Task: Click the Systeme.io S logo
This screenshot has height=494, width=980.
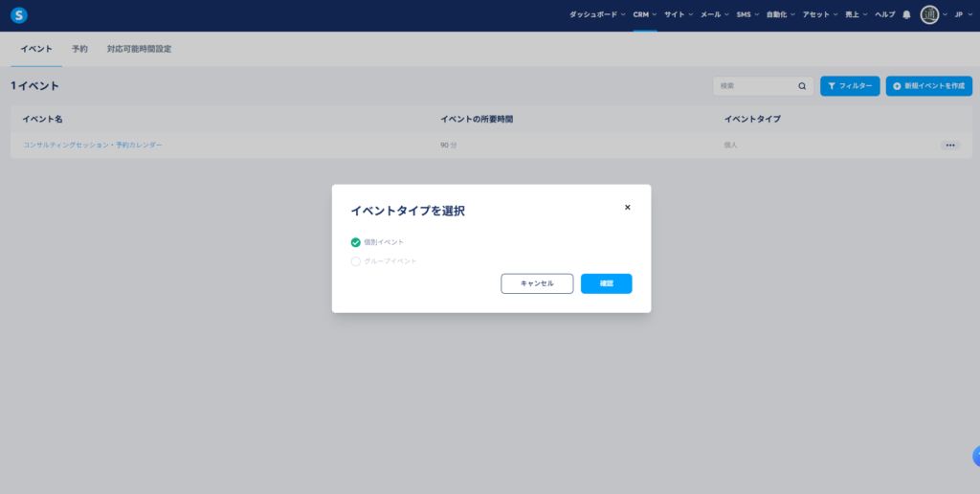Action: [x=19, y=15]
